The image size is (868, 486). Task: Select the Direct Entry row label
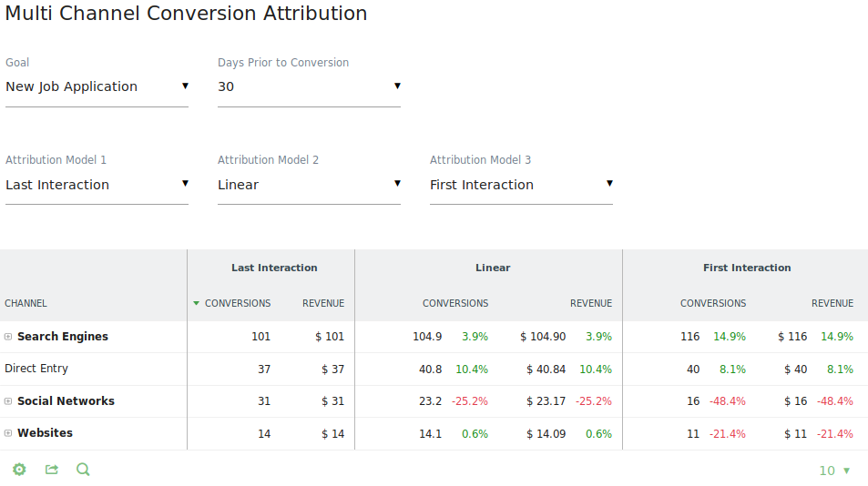[x=36, y=369]
